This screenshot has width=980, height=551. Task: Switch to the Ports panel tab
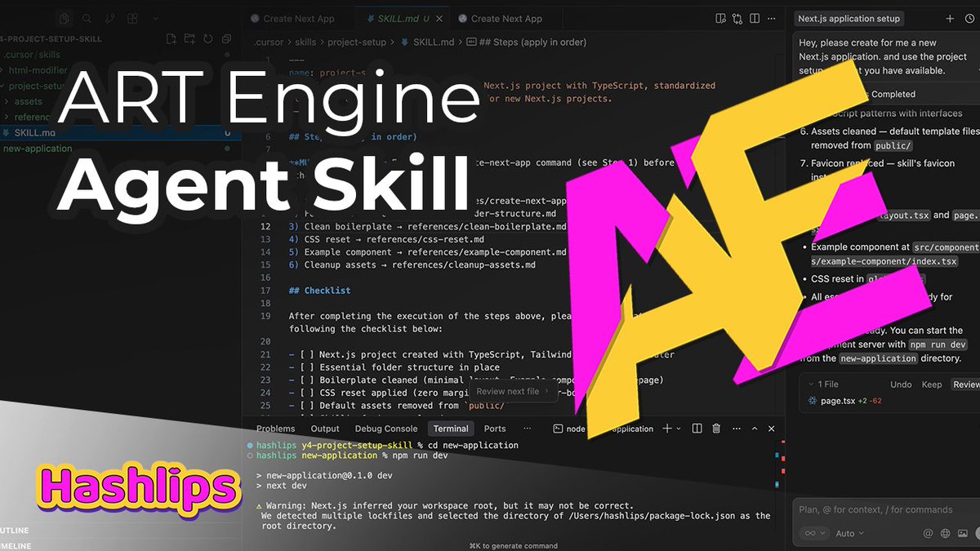pyautogui.click(x=495, y=429)
